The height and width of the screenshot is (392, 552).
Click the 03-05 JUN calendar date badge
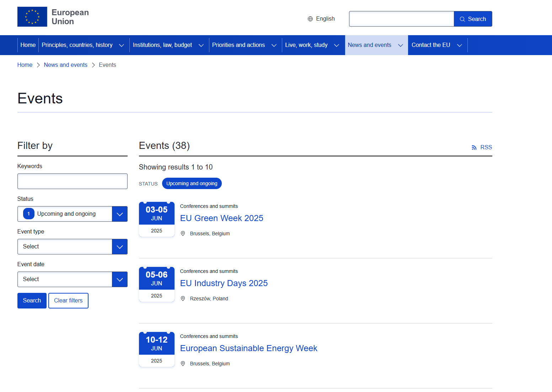157,219
